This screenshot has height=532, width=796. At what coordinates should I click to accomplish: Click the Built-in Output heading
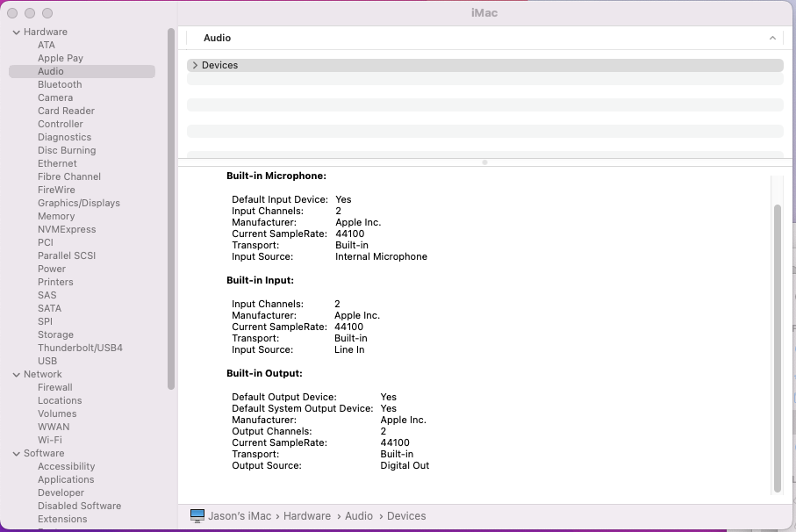[x=264, y=373]
